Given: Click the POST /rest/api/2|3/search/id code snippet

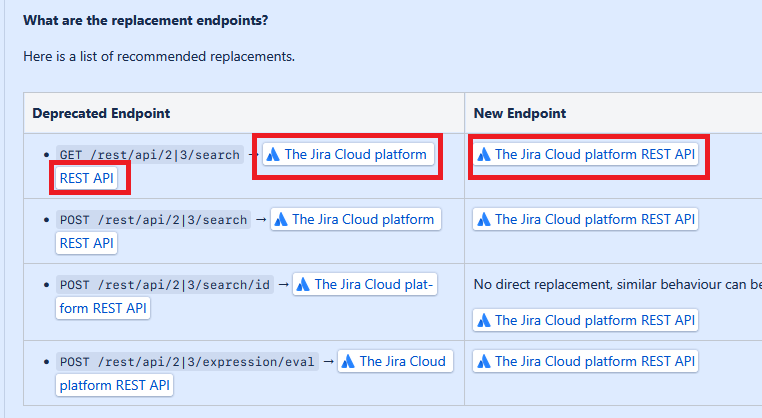Looking at the screenshot, I should click(x=165, y=285).
